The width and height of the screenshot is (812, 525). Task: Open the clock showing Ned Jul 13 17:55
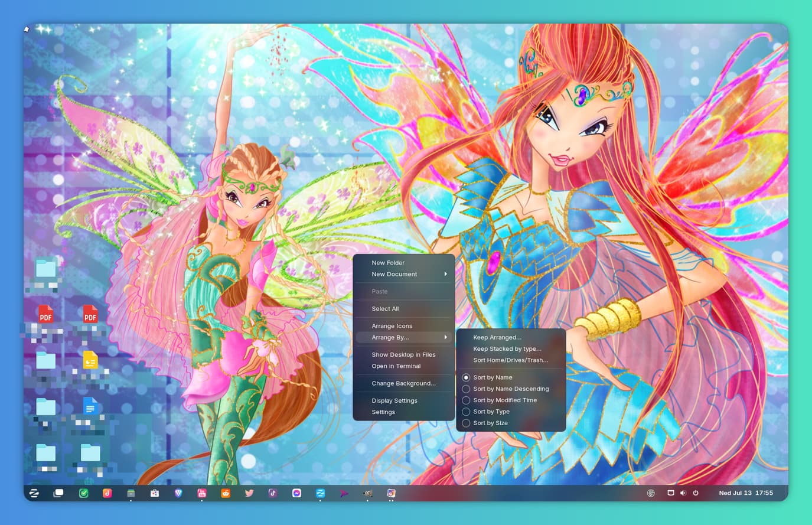(746, 493)
